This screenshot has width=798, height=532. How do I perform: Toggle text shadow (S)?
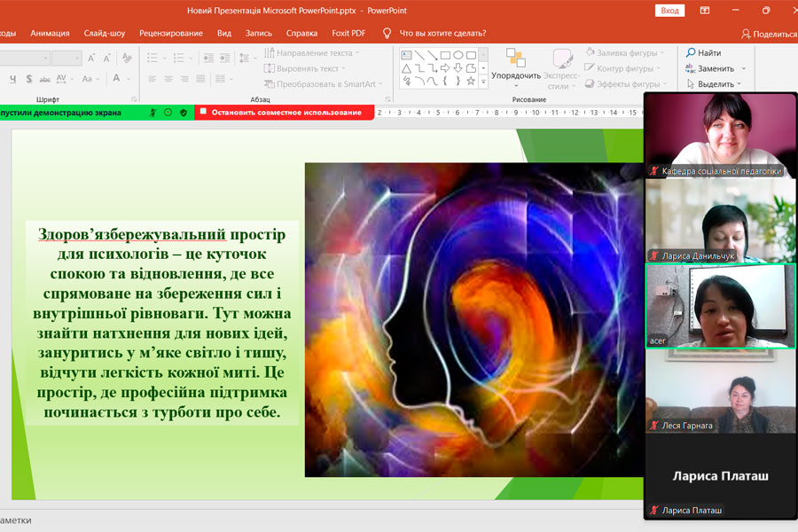[x=29, y=79]
